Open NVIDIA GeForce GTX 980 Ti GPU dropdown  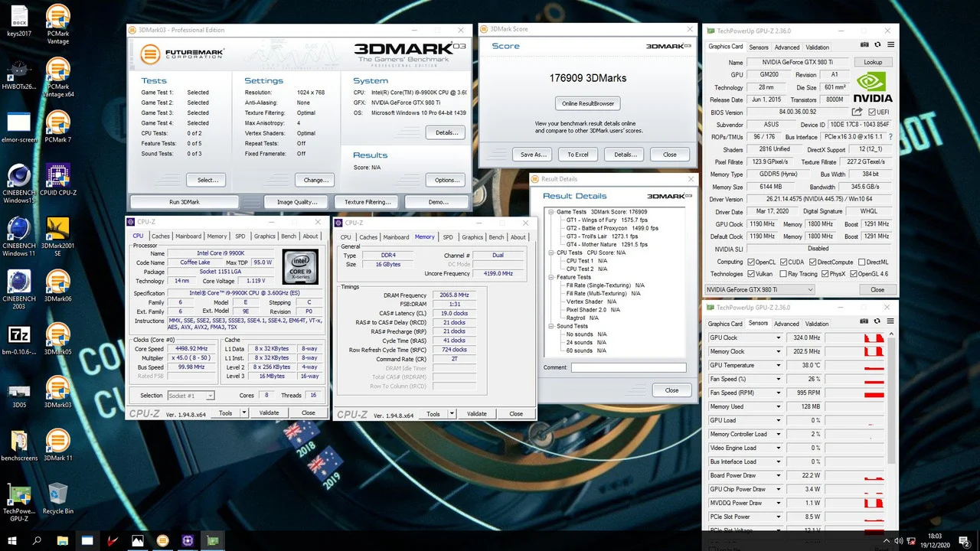click(x=759, y=290)
